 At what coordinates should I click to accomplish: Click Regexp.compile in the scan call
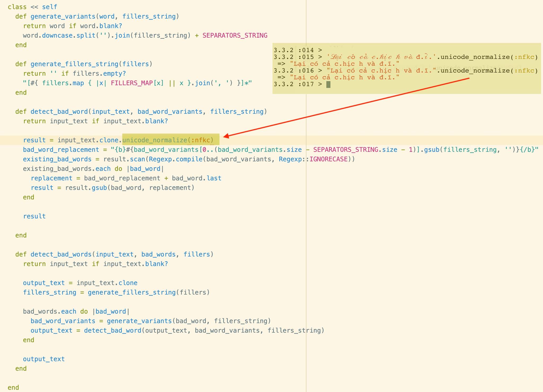coord(175,159)
